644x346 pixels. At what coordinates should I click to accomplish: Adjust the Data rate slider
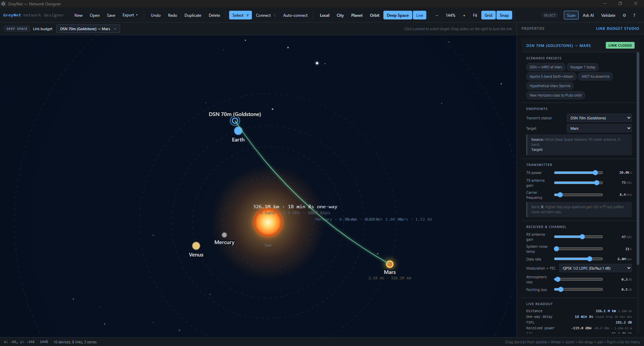[578, 259]
